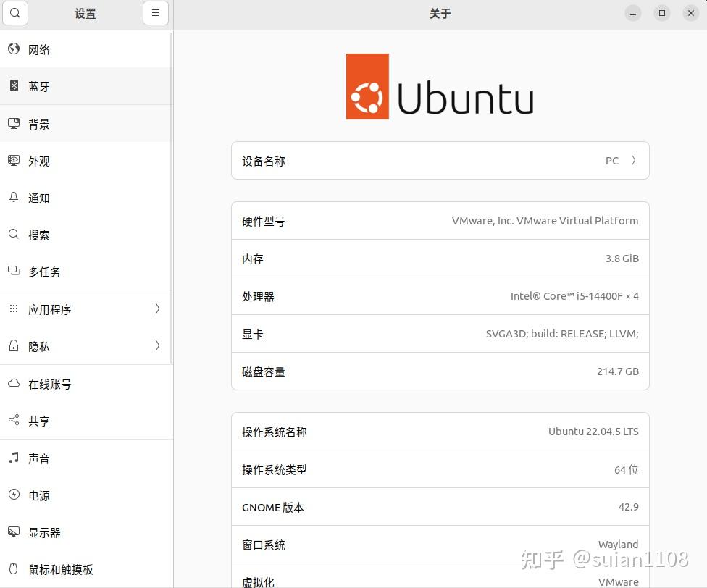707x588 pixels.
Task: Click the GNOME 版本 label
Action: pyautogui.click(x=273, y=508)
